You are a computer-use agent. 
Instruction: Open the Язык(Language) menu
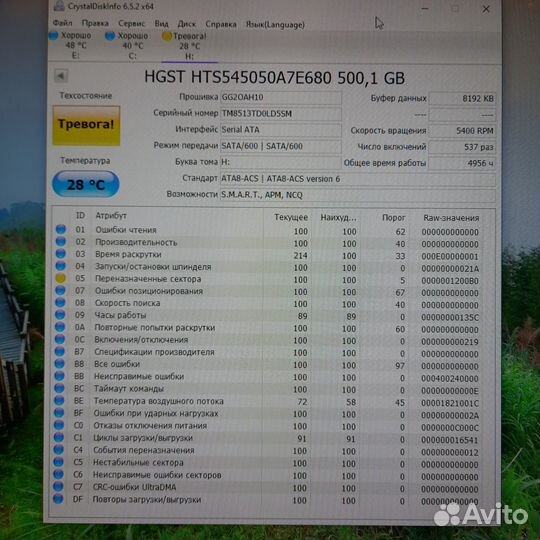[x=275, y=24]
